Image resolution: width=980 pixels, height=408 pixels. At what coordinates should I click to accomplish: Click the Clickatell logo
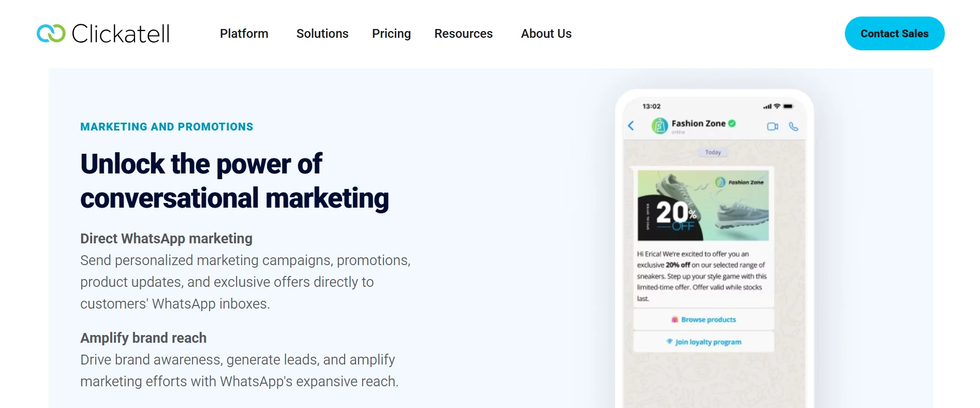[103, 33]
